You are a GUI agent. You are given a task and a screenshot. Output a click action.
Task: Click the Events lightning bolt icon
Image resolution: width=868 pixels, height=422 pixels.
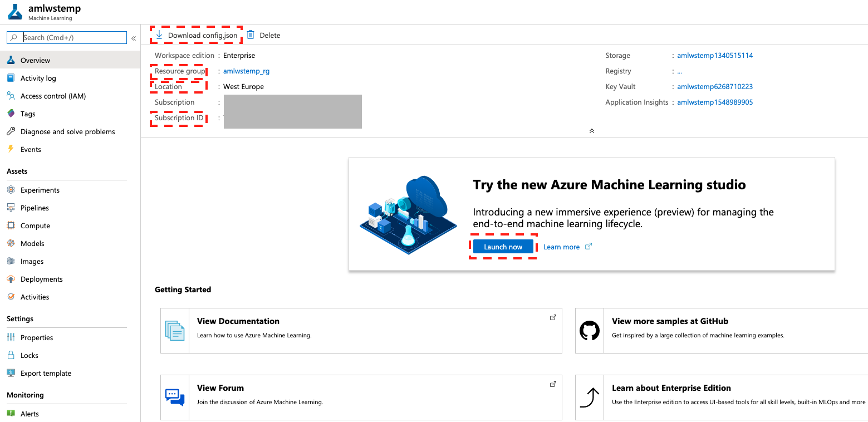pyautogui.click(x=11, y=149)
